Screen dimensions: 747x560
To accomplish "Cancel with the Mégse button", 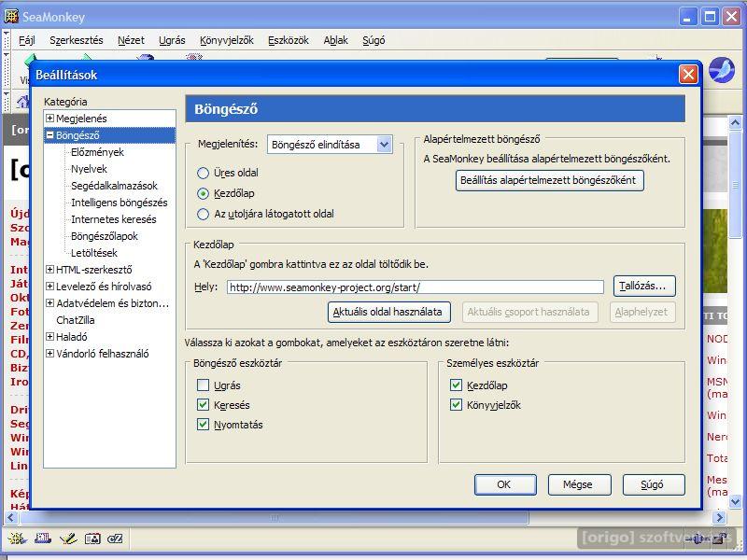I will (x=579, y=484).
